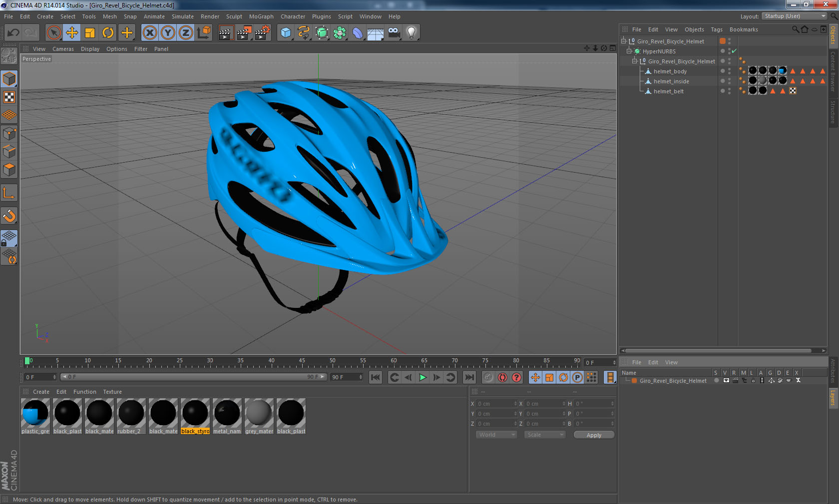The height and width of the screenshot is (504, 839).
Task: Select the helmet_inside object
Action: point(671,81)
